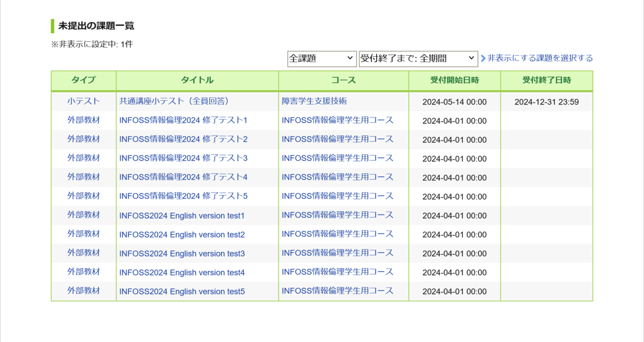Viewport: 644px width, 342px height.
Task: Open INFOSS情報倫理2024 修了テスト4
Action: pos(184,177)
